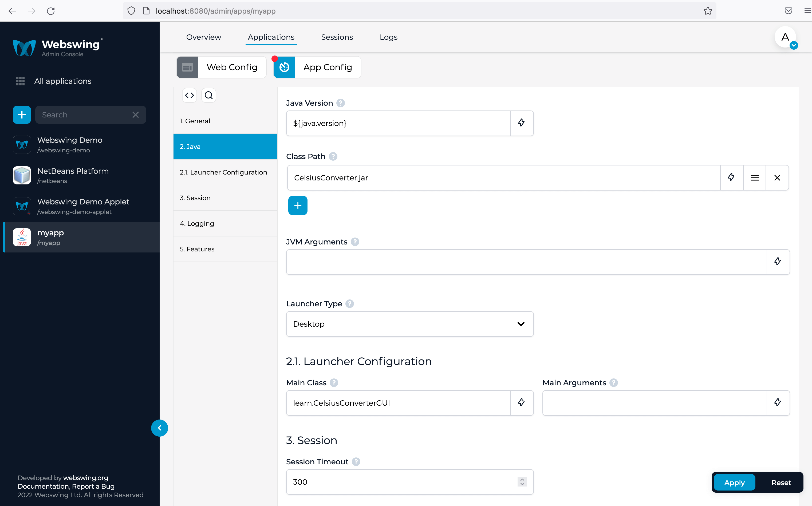Image resolution: width=812 pixels, height=506 pixels.
Task: Open config search magnifier
Action: (x=208, y=95)
